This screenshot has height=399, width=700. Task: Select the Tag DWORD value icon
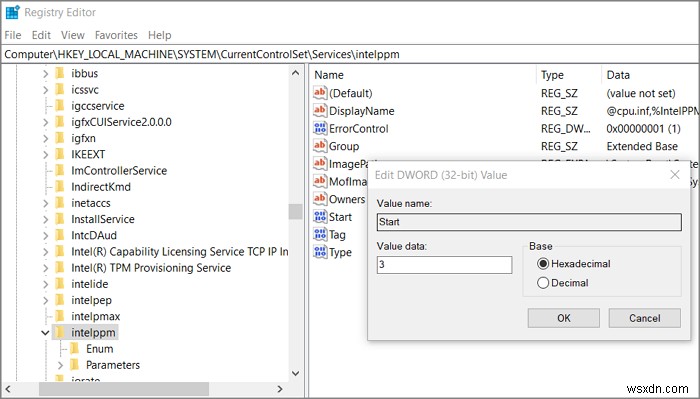320,234
